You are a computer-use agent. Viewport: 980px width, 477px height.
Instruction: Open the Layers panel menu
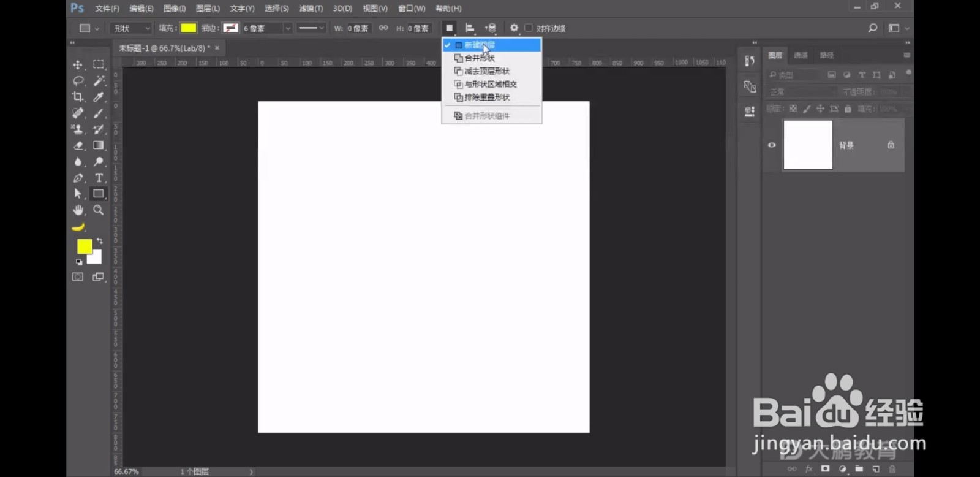[907, 55]
